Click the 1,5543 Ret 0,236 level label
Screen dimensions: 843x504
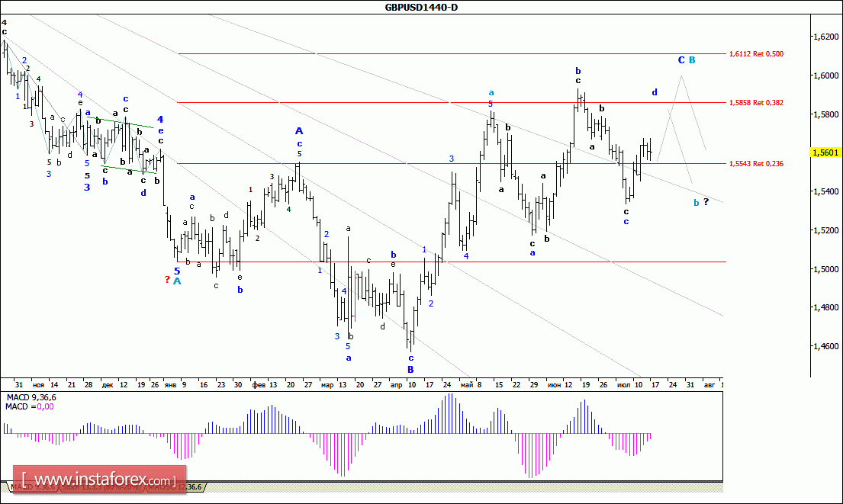pos(756,164)
